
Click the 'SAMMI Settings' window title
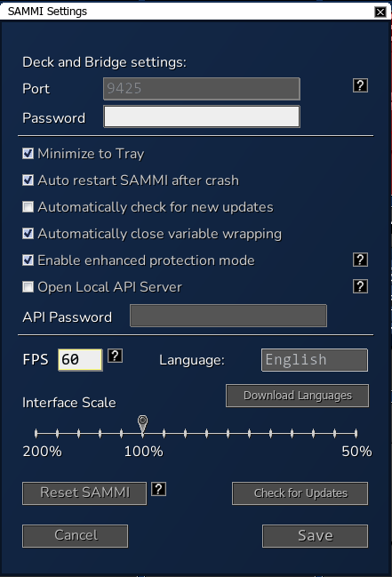[47, 12]
